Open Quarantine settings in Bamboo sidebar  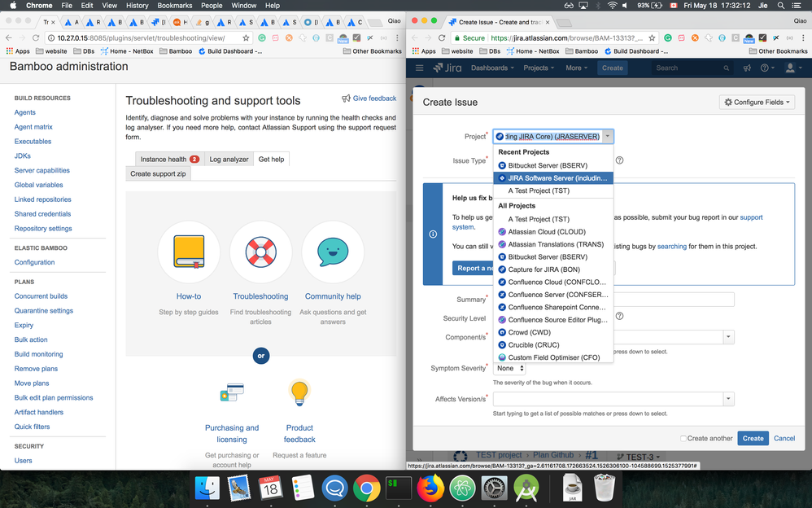coord(44,311)
